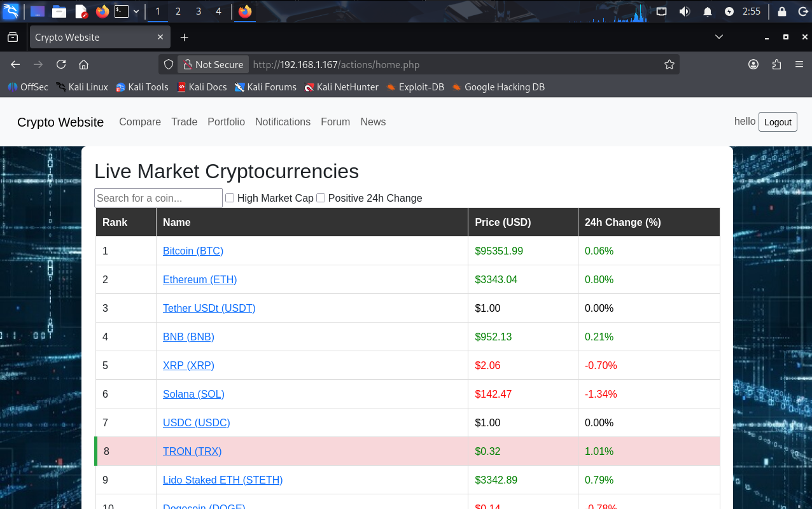
Task: Go to the Forum page
Action: click(335, 122)
